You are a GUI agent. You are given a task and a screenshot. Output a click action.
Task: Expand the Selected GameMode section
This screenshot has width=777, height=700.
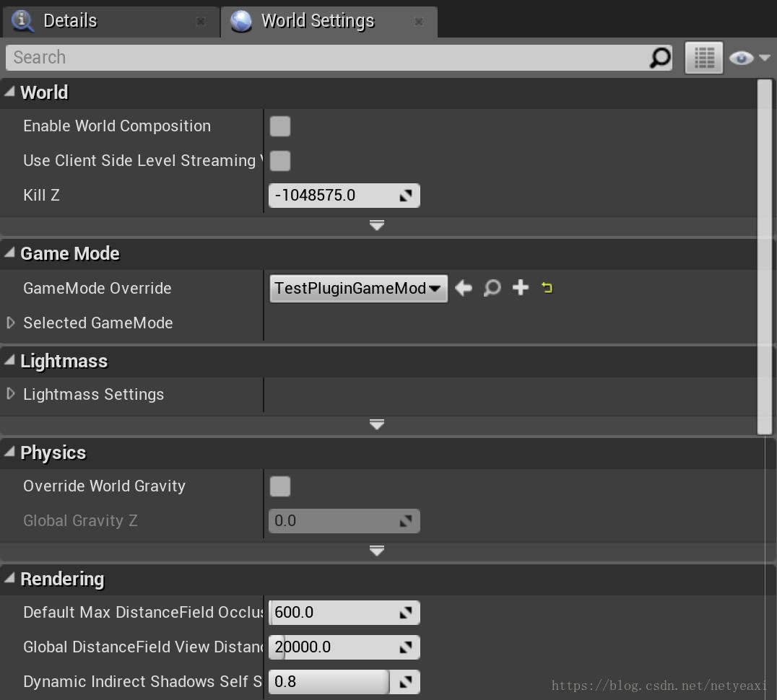(x=9, y=323)
